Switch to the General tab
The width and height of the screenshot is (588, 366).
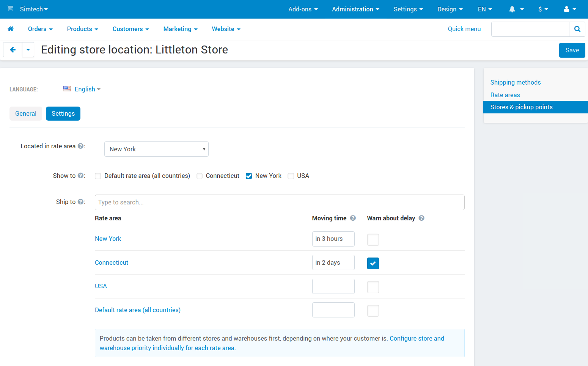(x=26, y=113)
